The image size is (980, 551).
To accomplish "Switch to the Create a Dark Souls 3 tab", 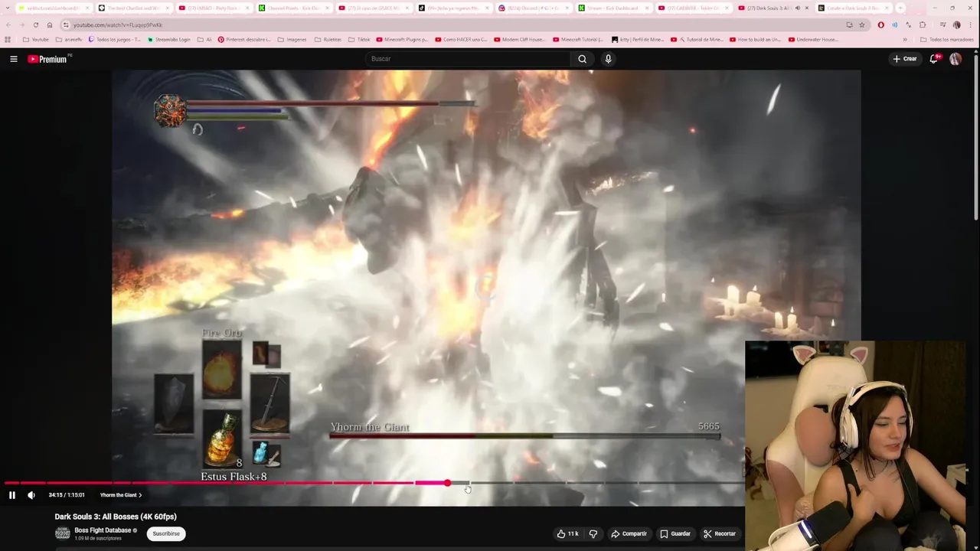I will [x=852, y=8].
